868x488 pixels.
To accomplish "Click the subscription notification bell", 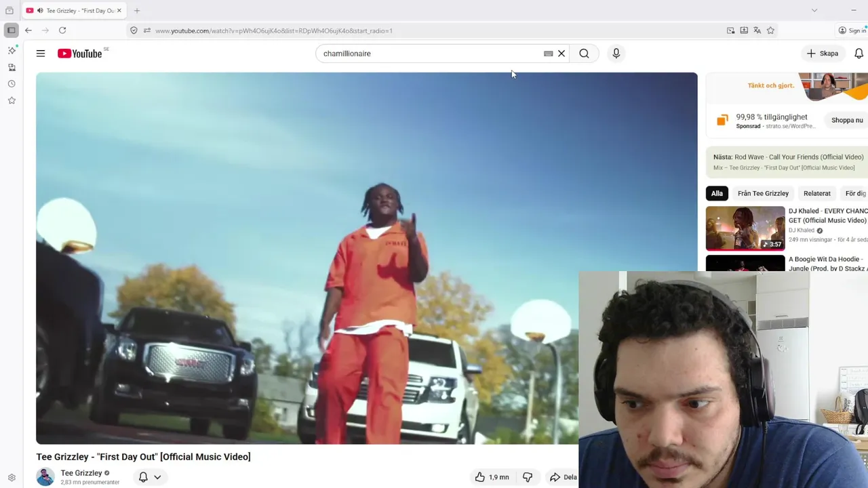I will click(x=143, y=477).
